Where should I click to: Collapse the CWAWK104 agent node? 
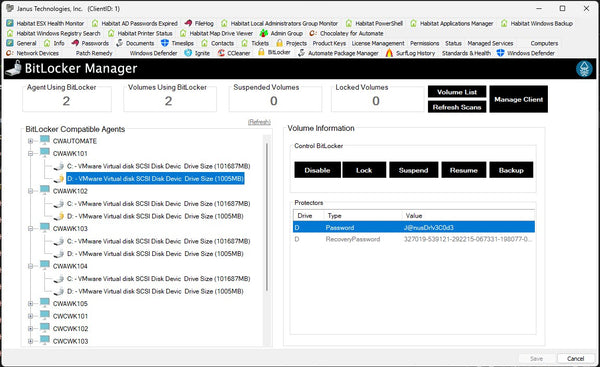pos(31,266)
